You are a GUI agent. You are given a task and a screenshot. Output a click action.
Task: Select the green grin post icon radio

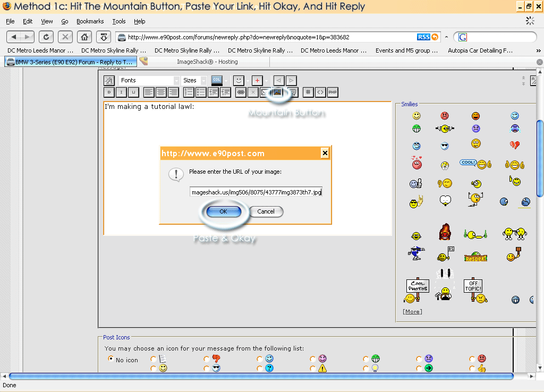click(365, 359)
